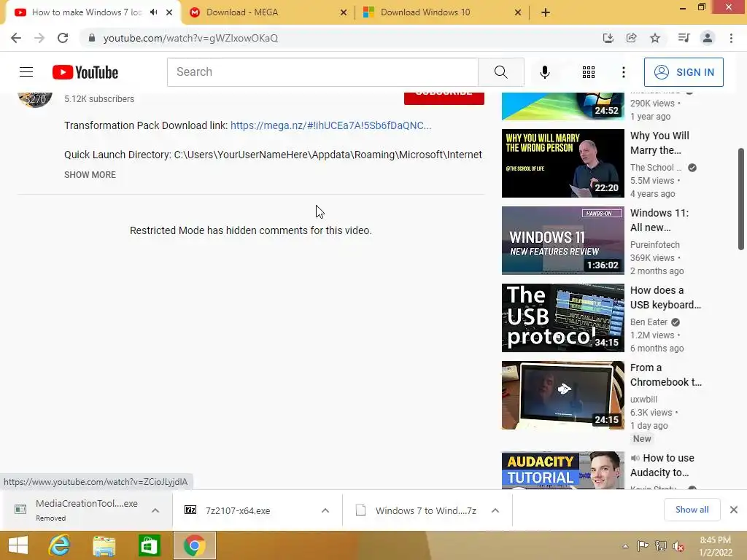Open the 24:52 video thumbnail
This screenshot has height=560, width=747.
click(x=562, y=106)
